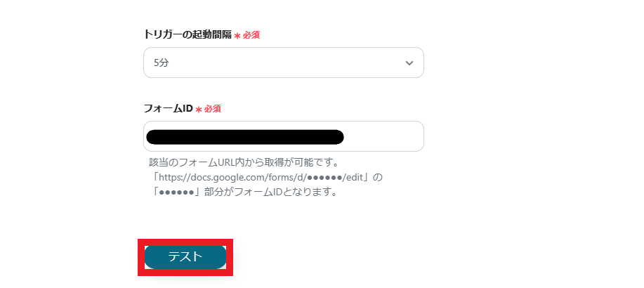Click red asterisk next to トリガーの起動間隔

click(x=237, y=36)
